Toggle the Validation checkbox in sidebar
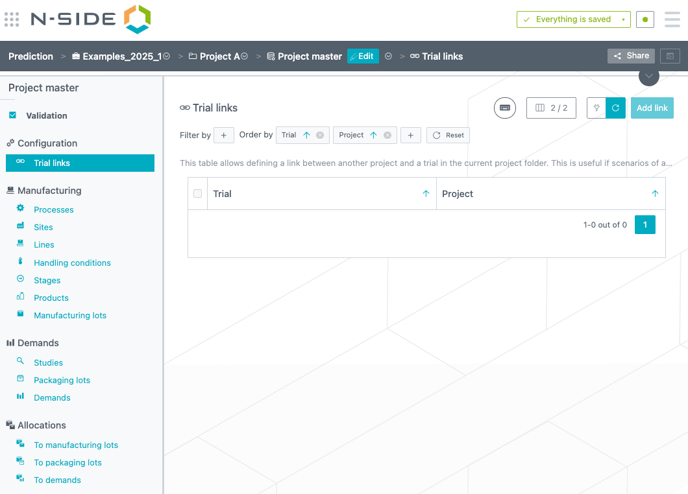Image resolution: width=688 pixels, height=494 pixels. (x=13, y=116)
